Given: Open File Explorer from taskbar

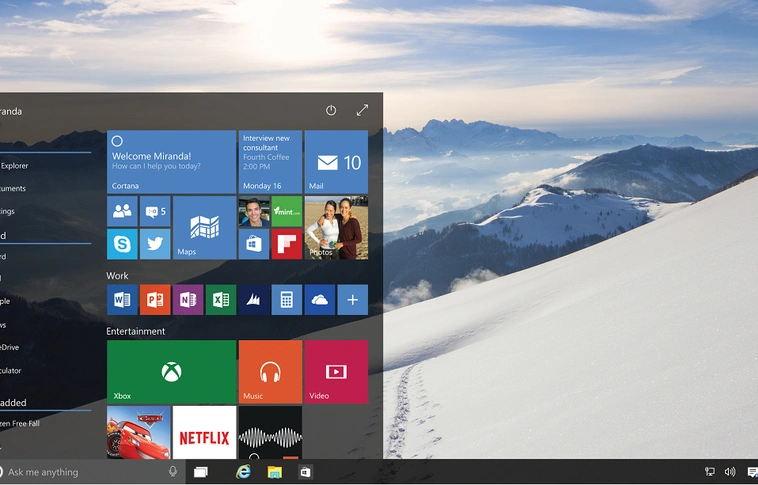Looking at the screenshot, I should (x=275, y=472).
